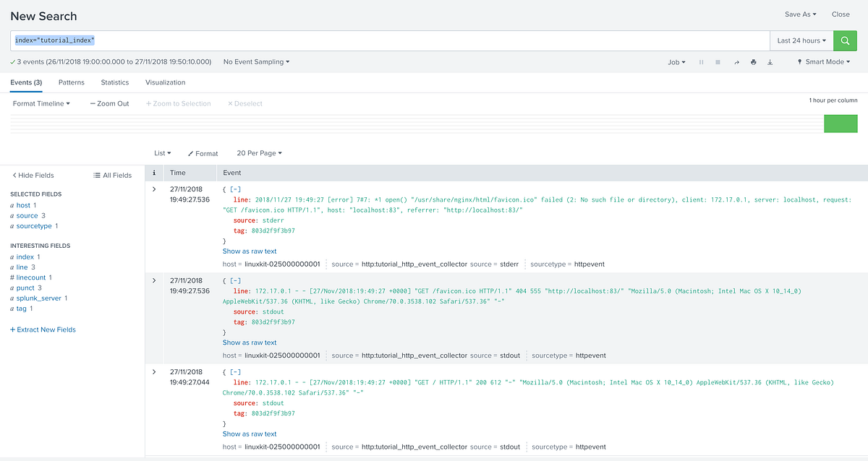The height and width of the screenshot is (461, 868).
Task: Open the Last 24 hours time range picker
Action: 800,40
